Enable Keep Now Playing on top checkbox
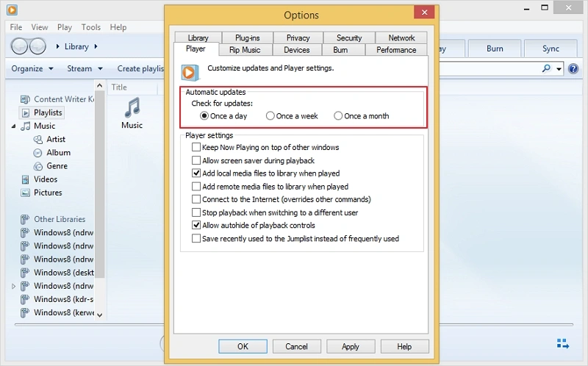Image resolution: width=588 pixels, height=366 pixels. (196, 147)
